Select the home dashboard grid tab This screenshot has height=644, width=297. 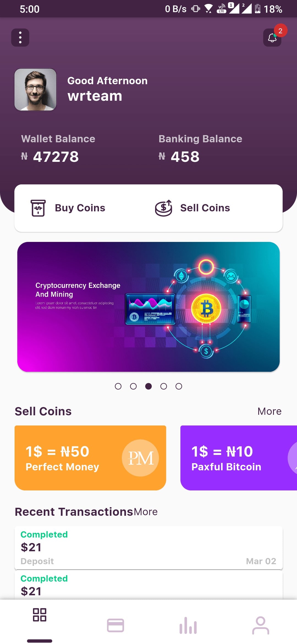tap(40, 615)
